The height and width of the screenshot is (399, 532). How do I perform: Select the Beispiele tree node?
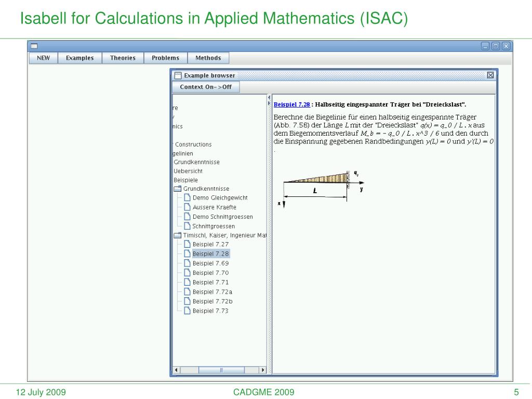tap(185, 180)
